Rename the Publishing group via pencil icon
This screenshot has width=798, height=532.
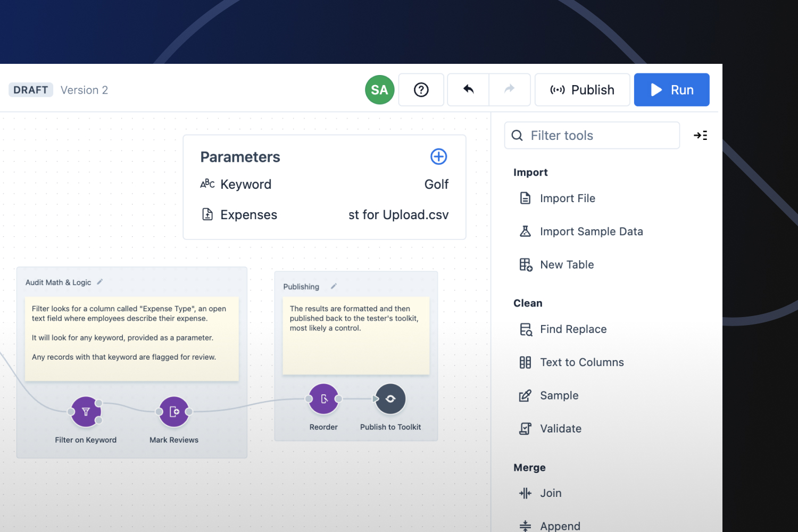(334, 286)
